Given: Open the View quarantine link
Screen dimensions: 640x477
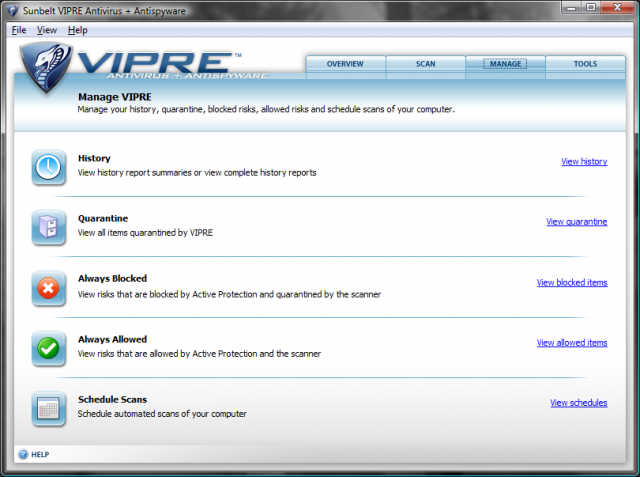Looking at the screenshot, I should click(x=577, y=222).
